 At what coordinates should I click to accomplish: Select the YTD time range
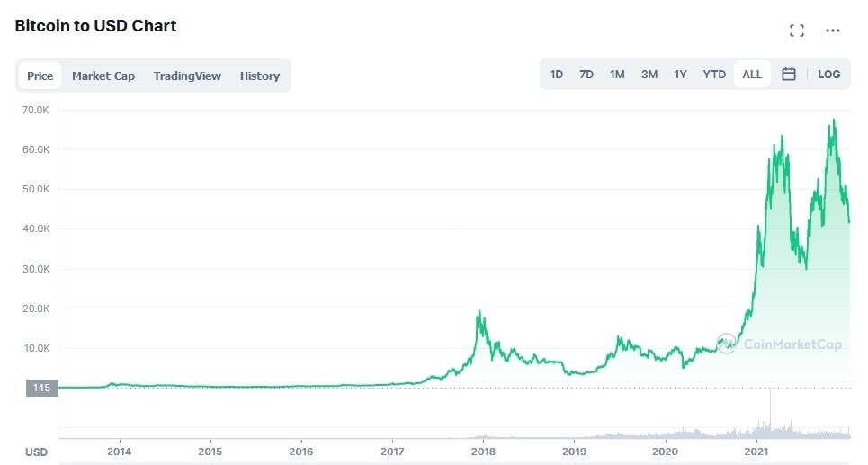point(714,74)
